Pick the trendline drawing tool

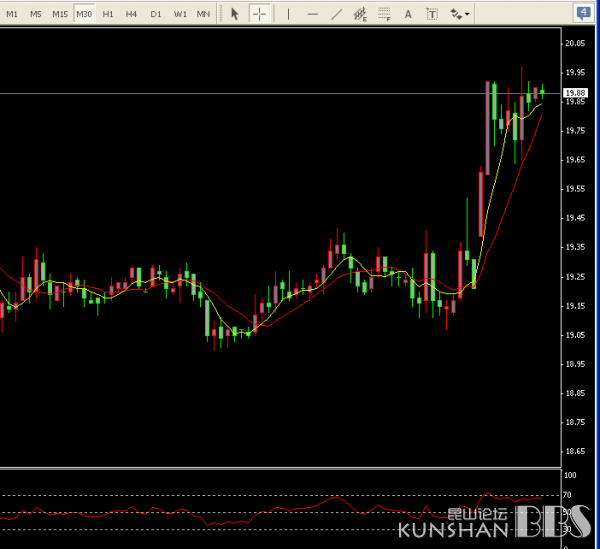(337, 14)
